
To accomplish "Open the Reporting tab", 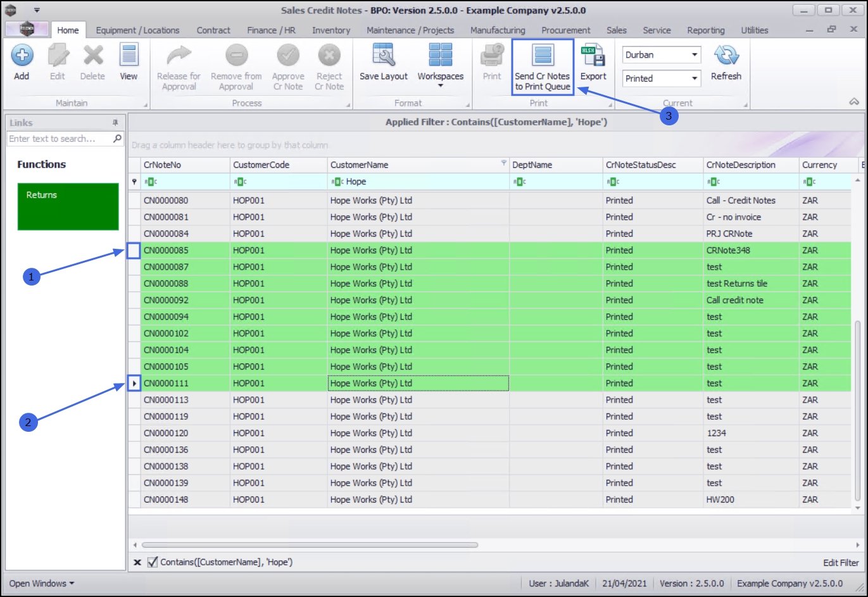I will point(706,30).
